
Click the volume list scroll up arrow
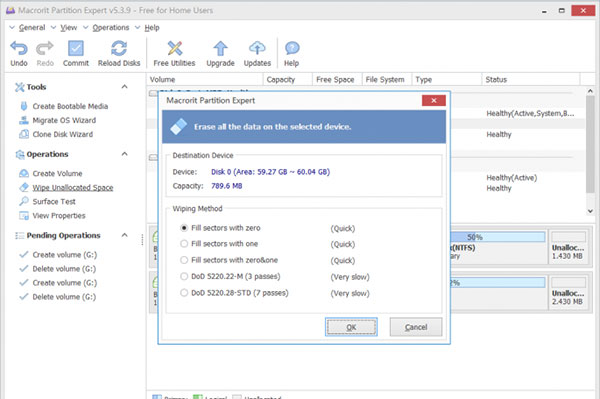(590, 91)
